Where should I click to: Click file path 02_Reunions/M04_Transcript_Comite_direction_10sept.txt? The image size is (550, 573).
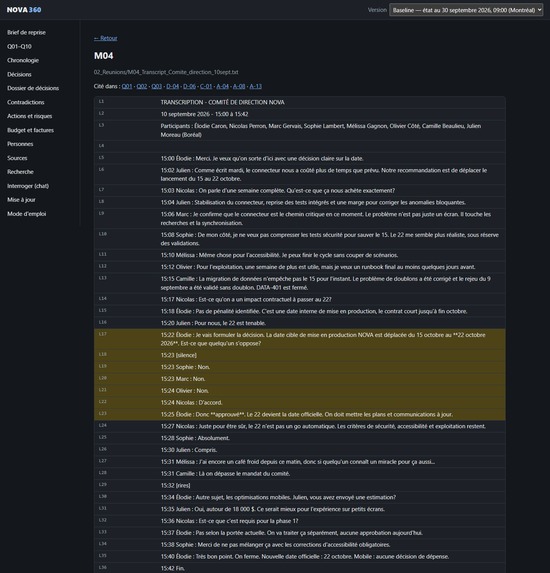click(166, 72)
